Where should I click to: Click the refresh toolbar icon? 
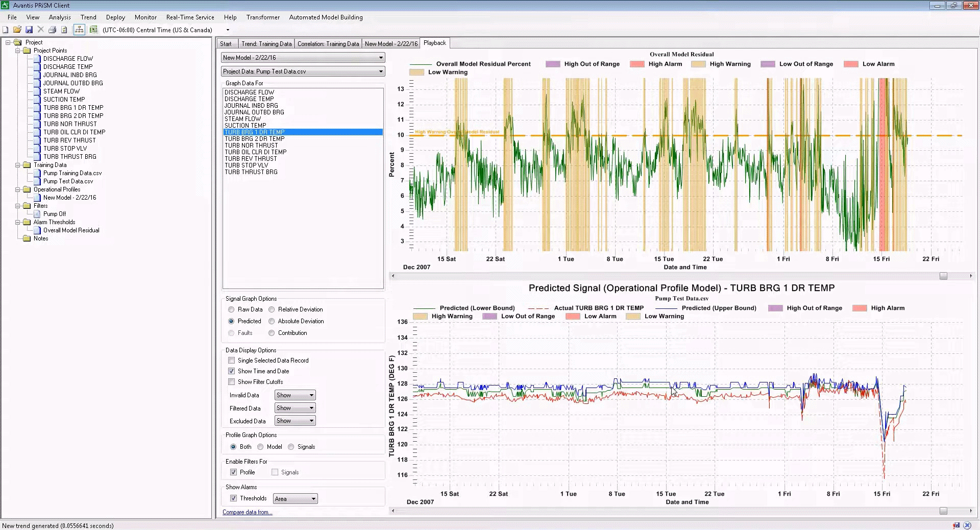pos(63,29)
